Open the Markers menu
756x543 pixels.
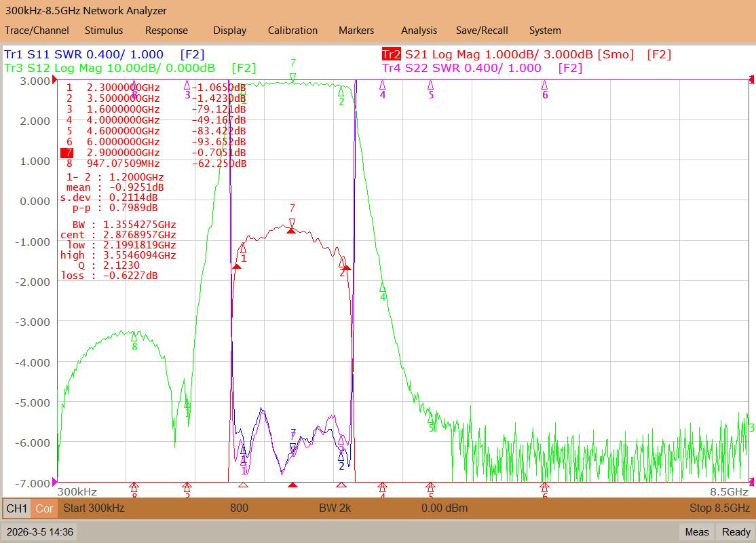(x=356, y=31)
